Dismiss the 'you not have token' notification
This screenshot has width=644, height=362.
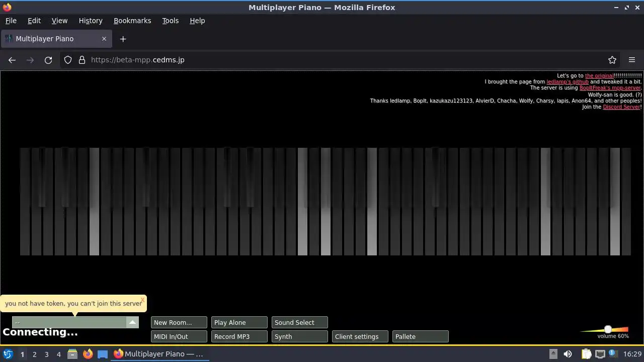click(142, 300)
